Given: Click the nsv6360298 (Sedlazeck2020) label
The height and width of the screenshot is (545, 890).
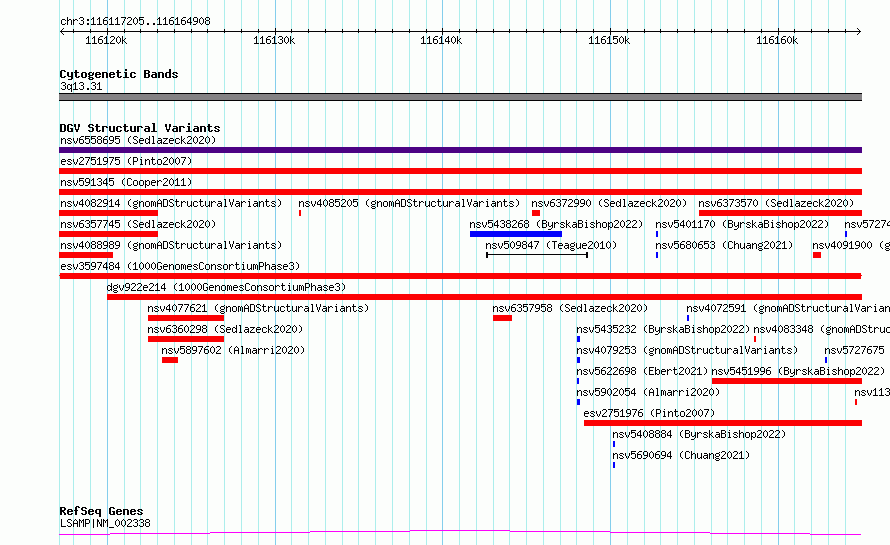Looking at the screenshot, I should click(225, 329).
